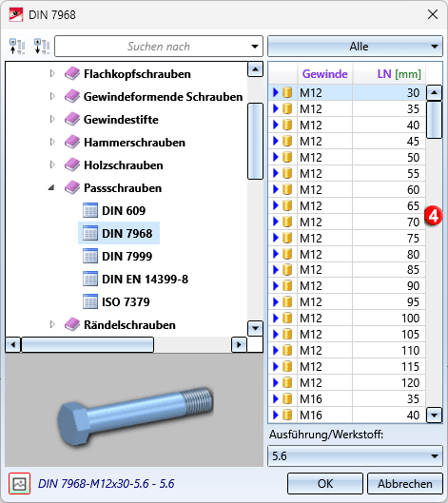This screenshot has height=503, width=448.
Task: Click the bolt preview image
Action: coord(135,416)
